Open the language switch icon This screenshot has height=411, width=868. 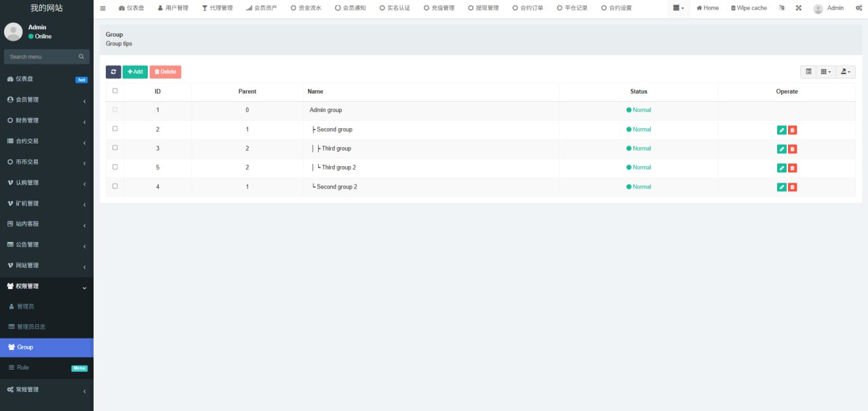pos(782,8)
